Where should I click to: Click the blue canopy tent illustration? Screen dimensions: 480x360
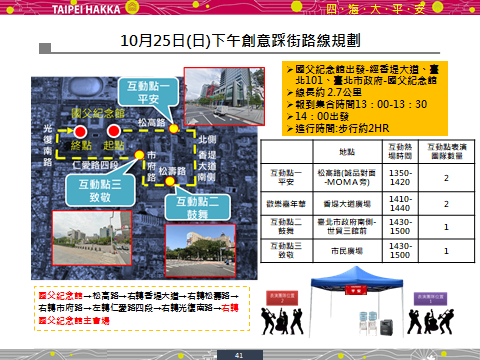click(357, 302)
